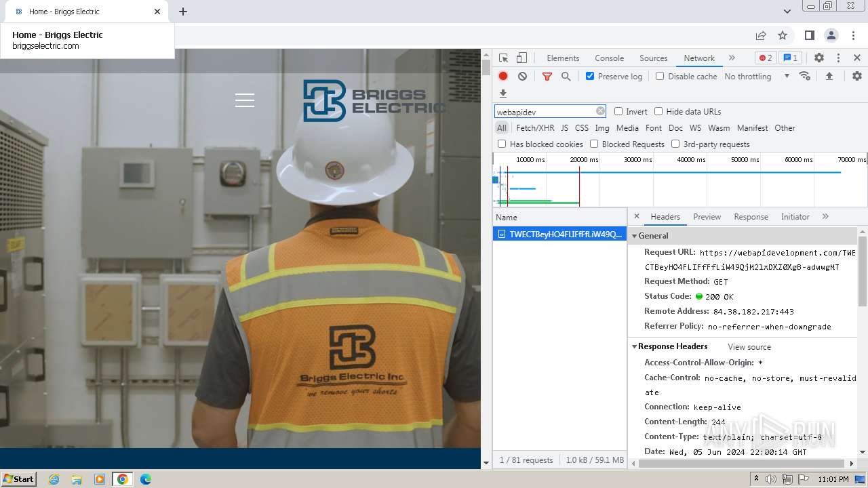Open DevTools settings gear

819,58
